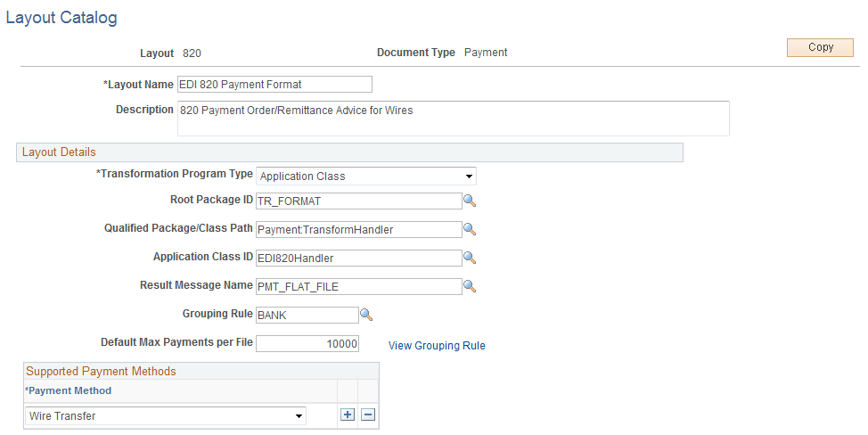
Task: Delete the Wire Transfer payment method row
Action: click(x=367, y=415)
